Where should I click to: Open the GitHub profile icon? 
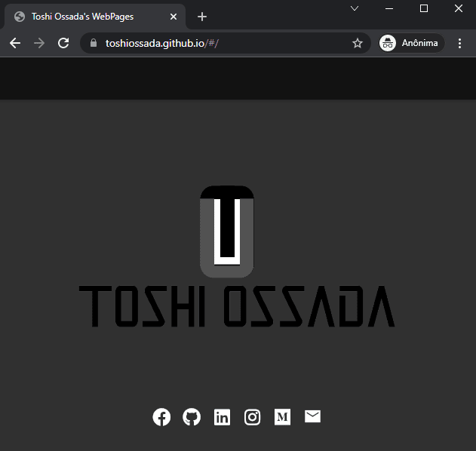(x=192, y=417)
